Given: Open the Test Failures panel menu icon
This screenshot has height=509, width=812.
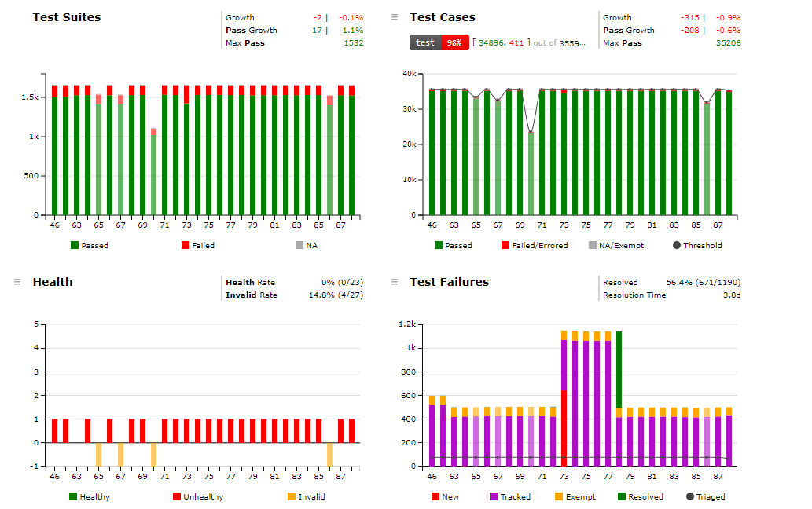Looking at the screenshot, I should 395,282.
